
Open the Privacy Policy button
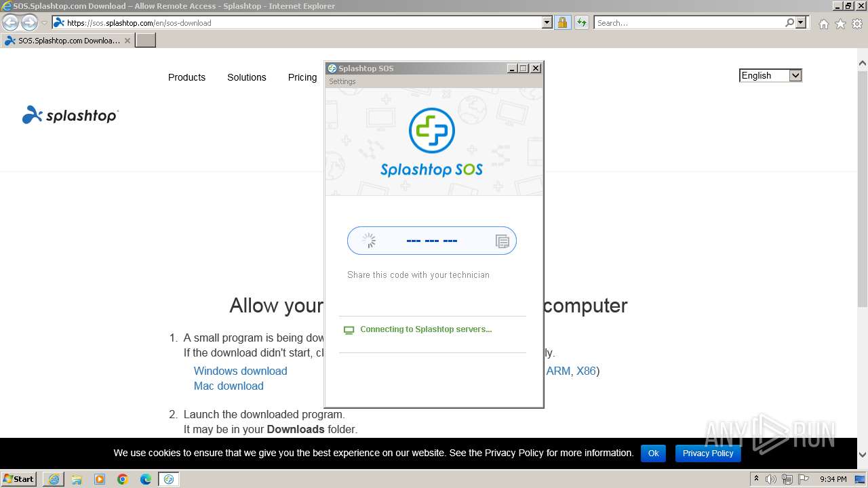(x=708, y=453)
